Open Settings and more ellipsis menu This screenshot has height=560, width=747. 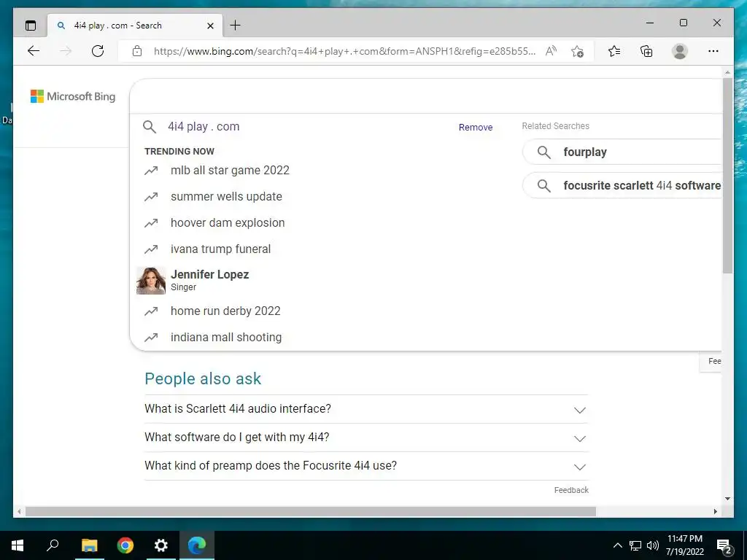[713, 51]
